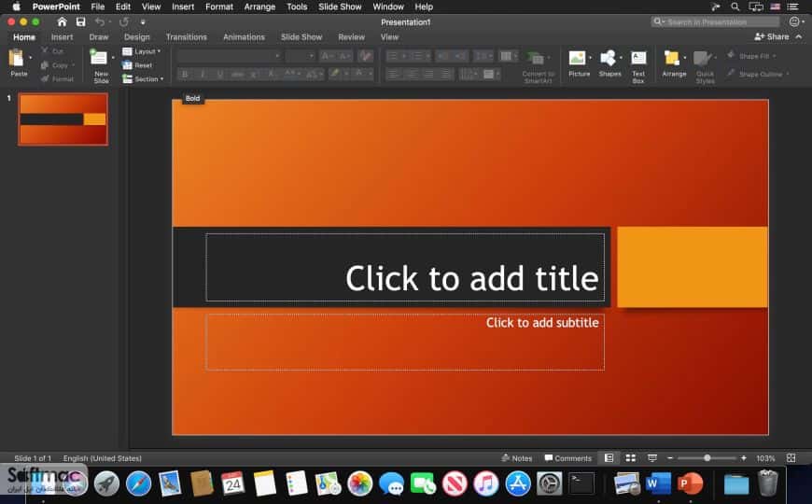This screenshot has height=504, width=812.
Task: Toggle Normal view in the status bar
Action: (x=609, y=458)
